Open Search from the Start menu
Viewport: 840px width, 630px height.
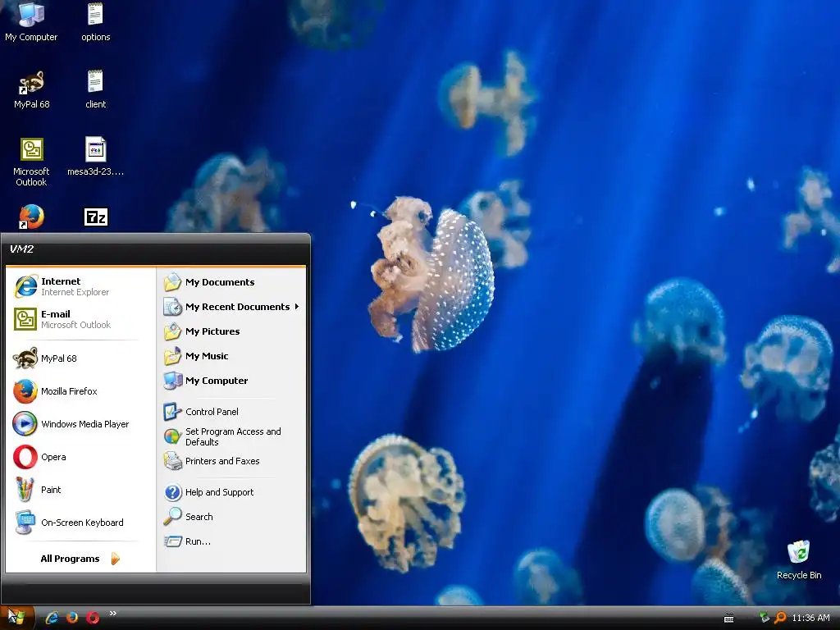coord(231,517)
